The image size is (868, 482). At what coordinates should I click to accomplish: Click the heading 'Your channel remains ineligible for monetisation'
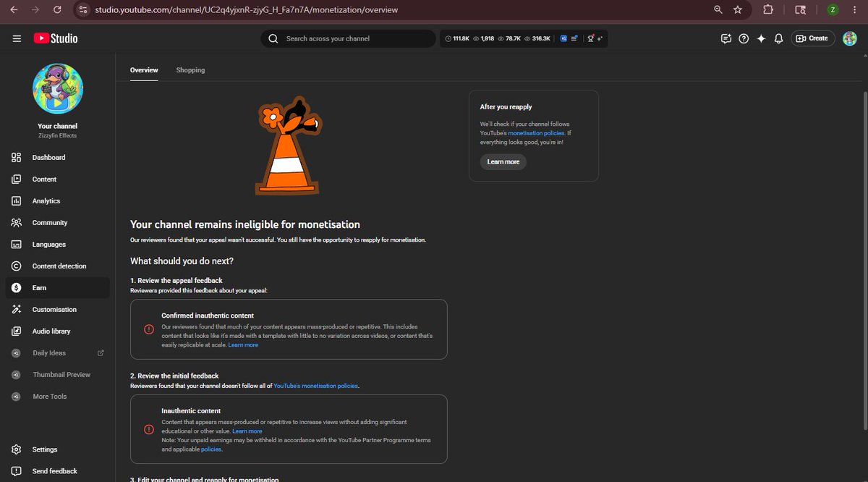[245, 224]
